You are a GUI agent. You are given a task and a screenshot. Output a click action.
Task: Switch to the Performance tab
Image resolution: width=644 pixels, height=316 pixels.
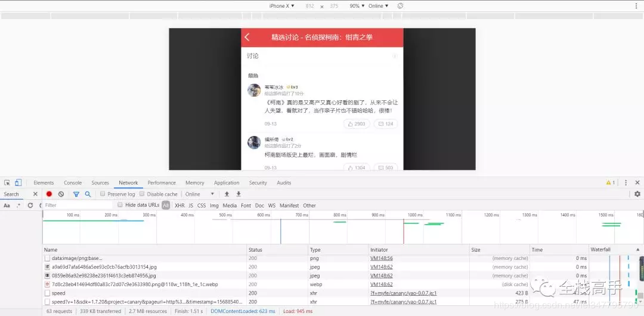(x=162, y=183)
